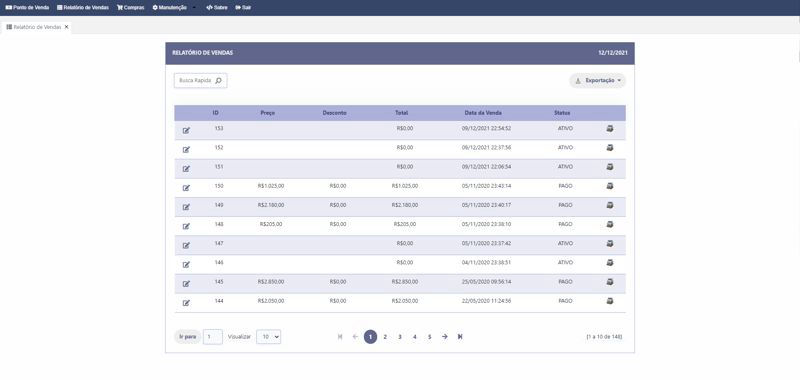
Task: Print receipt for sale 144
Action: (610, 301)
